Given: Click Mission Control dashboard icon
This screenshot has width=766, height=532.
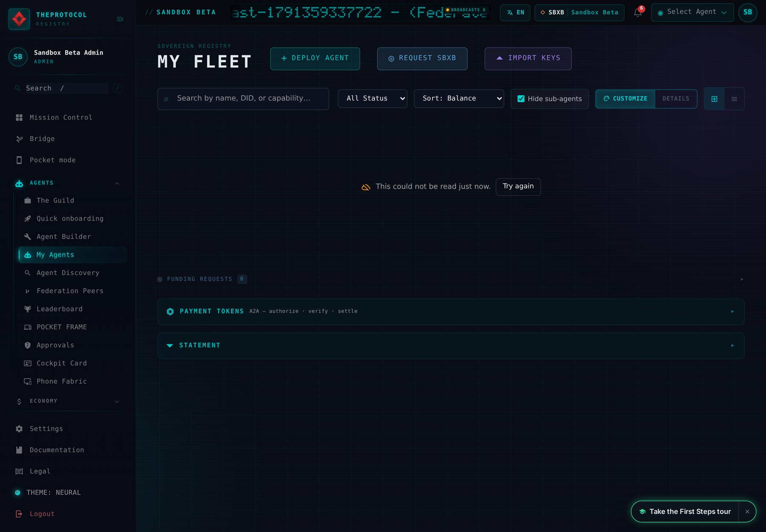Looking at the screenshot, I should point(19,117).
